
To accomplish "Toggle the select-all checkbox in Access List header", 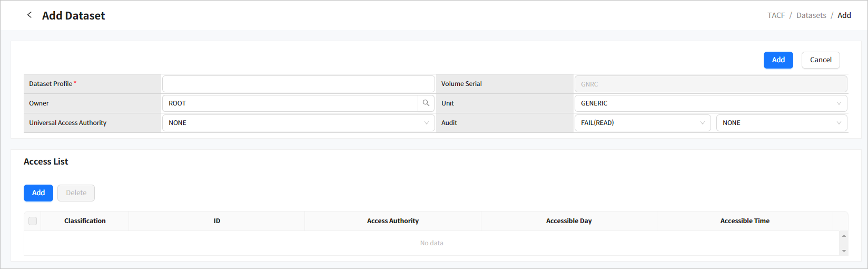I will [x=33, y=221].
